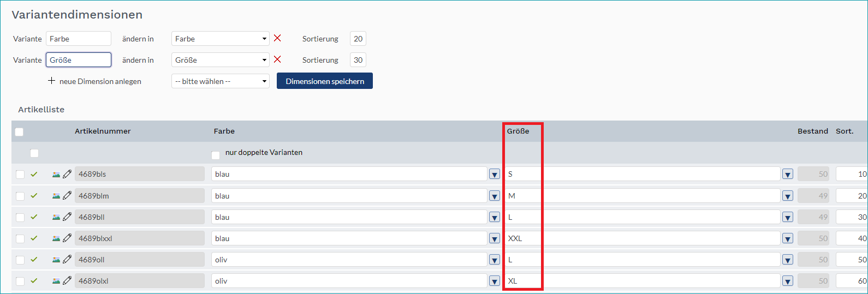The width and height of the screenshot is (868, 294).
Task: Select checkbox for article 4689olxl
Action: tap(20, 281)
